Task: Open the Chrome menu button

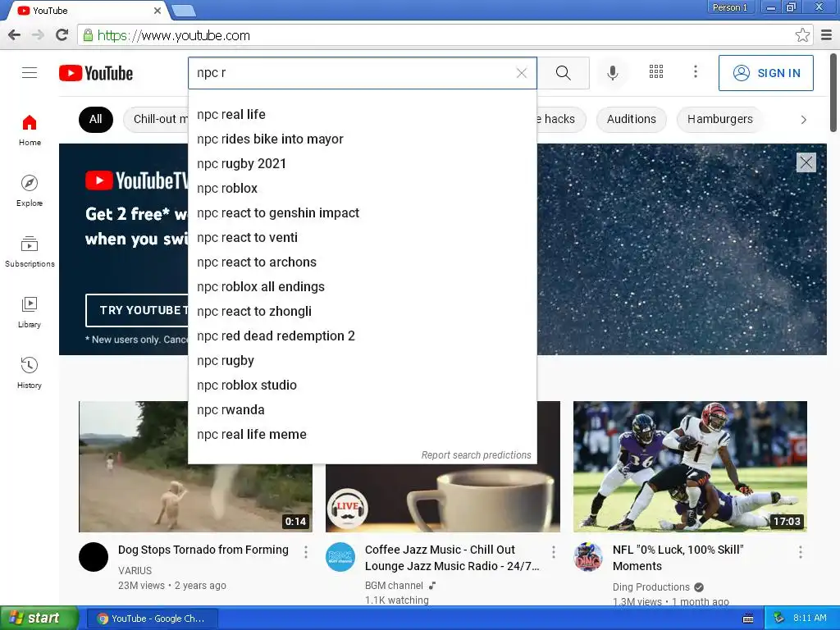Action: (x=827, y=35)
